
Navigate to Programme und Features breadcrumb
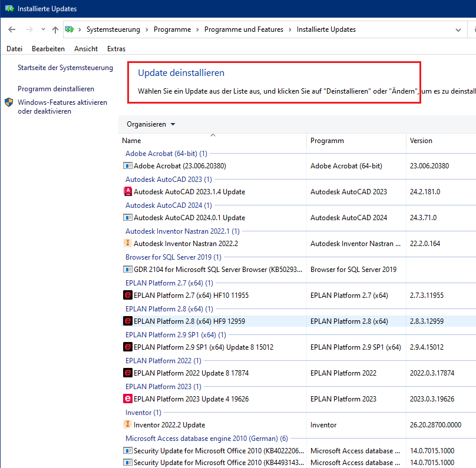[244, 29]
